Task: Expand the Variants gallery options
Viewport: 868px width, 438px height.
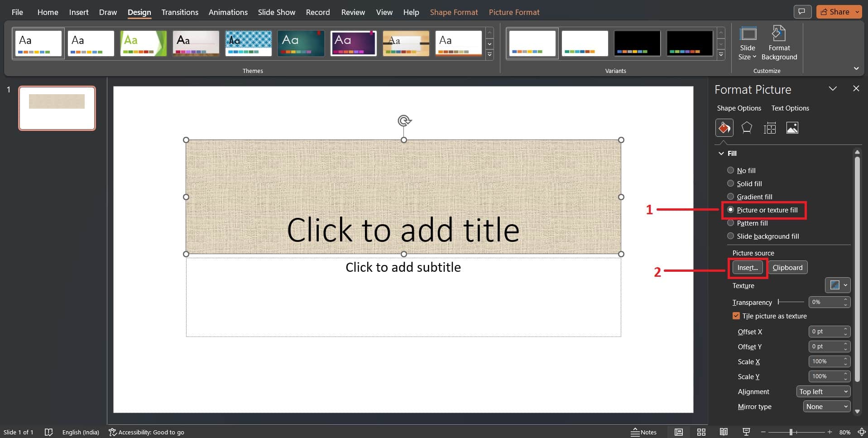Action: tap(721, 55)
